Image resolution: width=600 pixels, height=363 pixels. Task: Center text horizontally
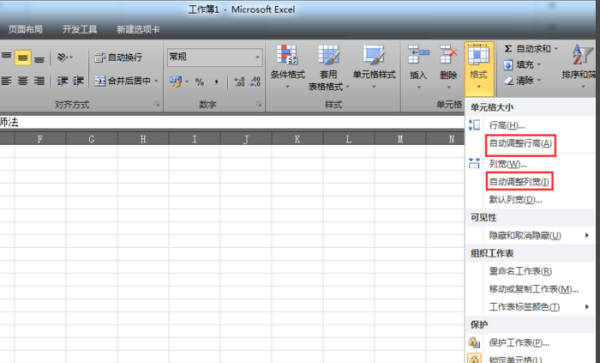[x=23, y=81]
